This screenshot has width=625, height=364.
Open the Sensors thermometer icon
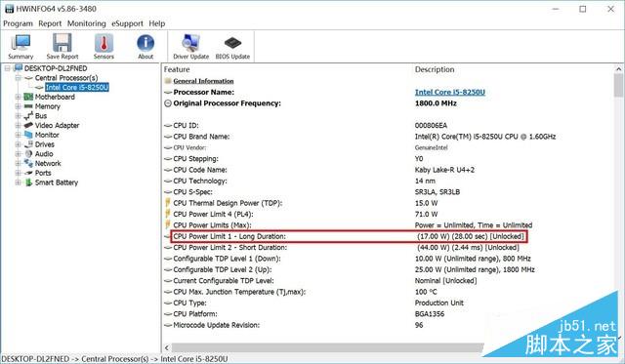point(104,47)
